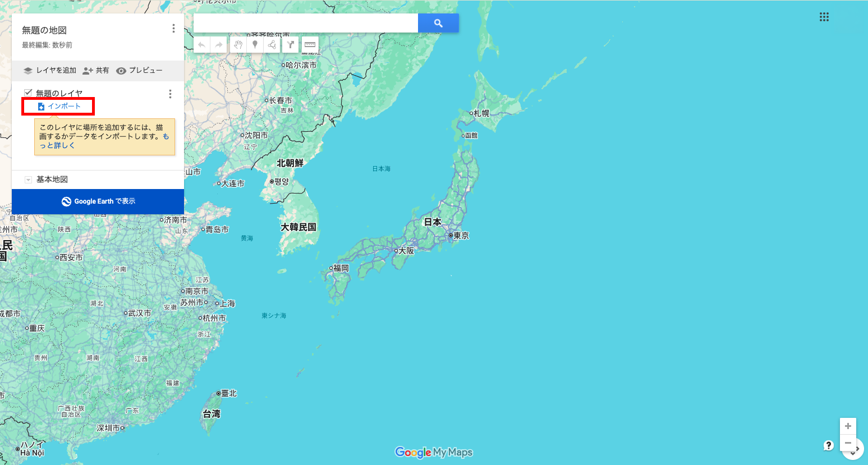Click the map search input field
Image resolution: width=868 pixels, height=465 pixels.
click(306, 23)
